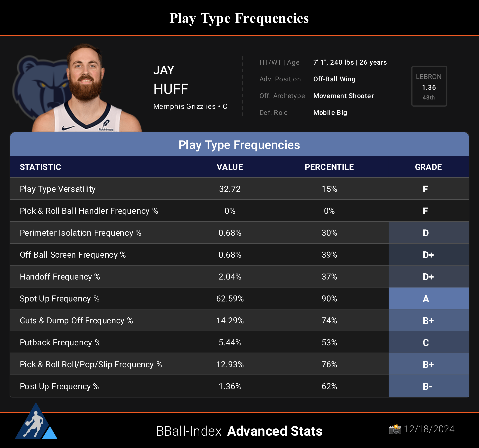Click the B- grade cell for Post Up
Screen dimensions: 479x448
click(x=428, y=386)
